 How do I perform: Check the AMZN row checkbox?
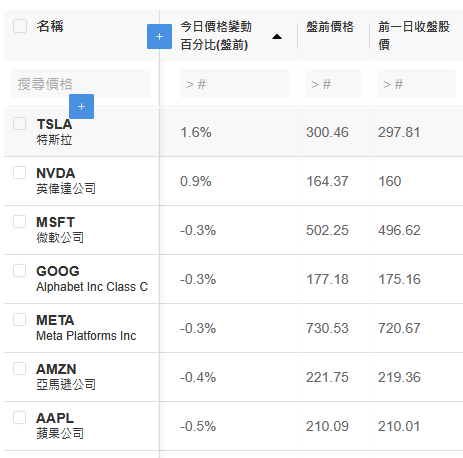[x=20, y=368]
